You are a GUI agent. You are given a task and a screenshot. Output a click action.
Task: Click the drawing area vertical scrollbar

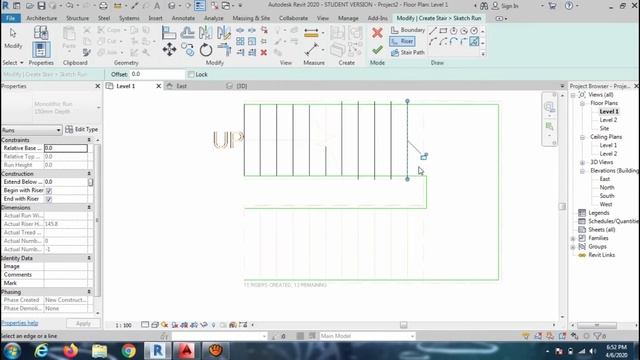coord(562,206)
